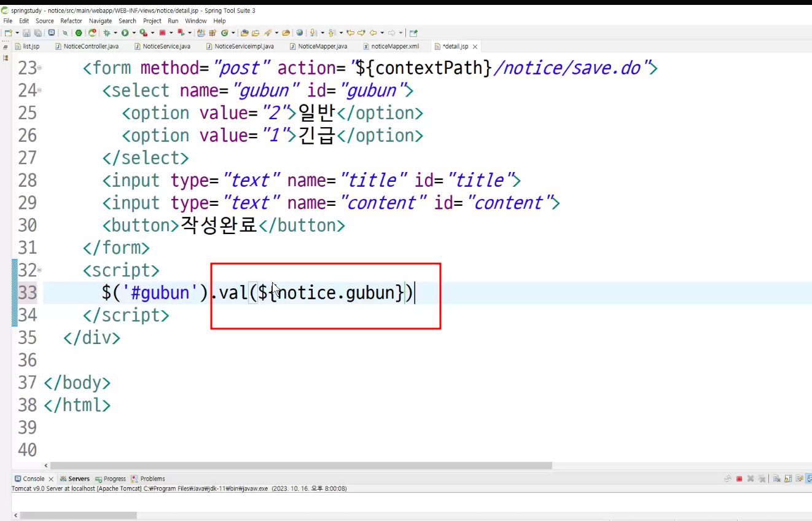
Task: Open the Run menu
Action: coord(173,21)
